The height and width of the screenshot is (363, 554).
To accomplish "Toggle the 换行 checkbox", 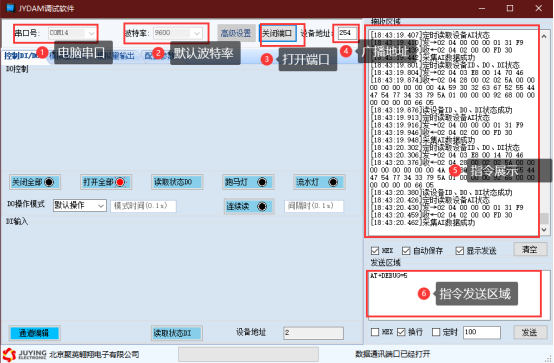I will pos(401,332).
